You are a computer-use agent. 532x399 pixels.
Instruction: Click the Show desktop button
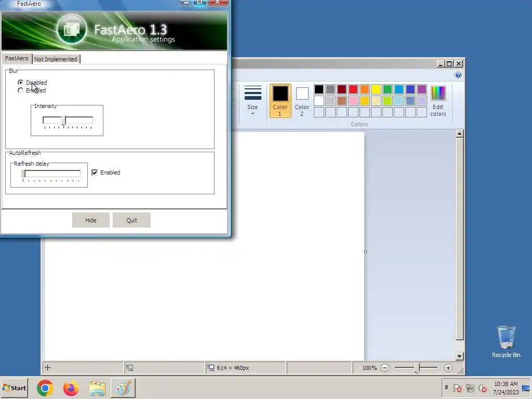point(527,388)
